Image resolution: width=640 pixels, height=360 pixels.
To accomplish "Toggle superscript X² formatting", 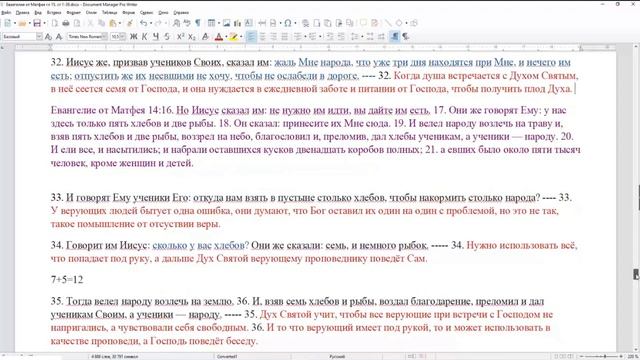I will [180, 37].
